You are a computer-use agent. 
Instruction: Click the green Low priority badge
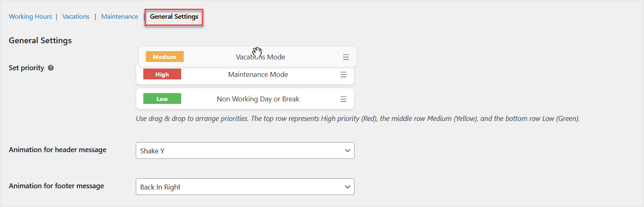[162, 99]
